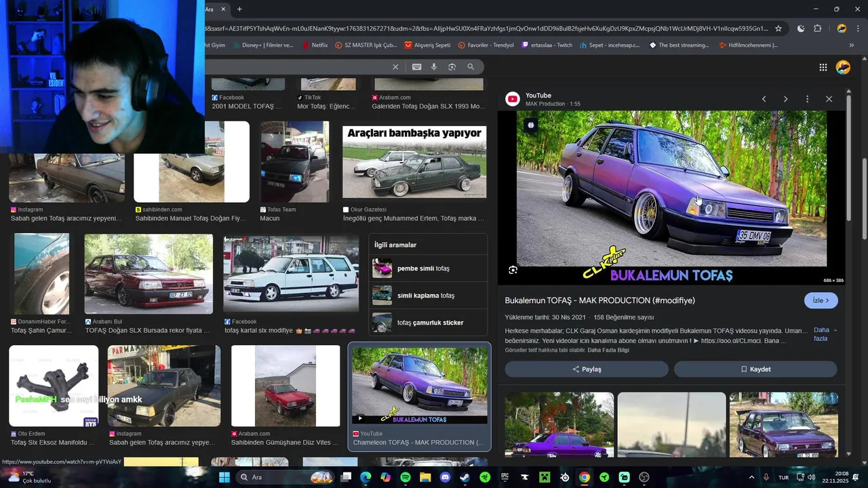Click the magnifier search button

tap(471, 67)
